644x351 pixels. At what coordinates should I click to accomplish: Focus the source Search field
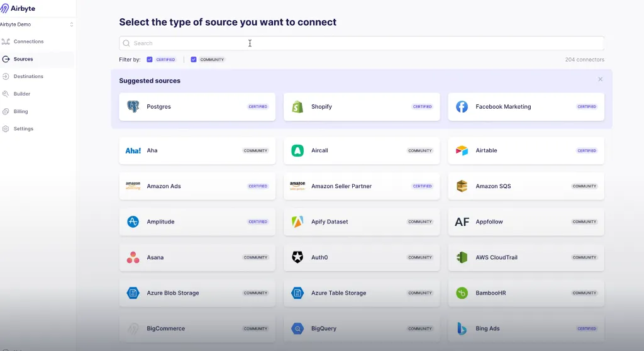362,43
